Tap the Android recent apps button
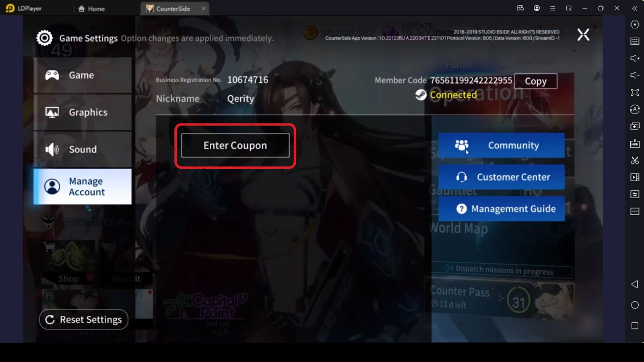The height and width of the screenshot is (362, 644). pos(635,326)
